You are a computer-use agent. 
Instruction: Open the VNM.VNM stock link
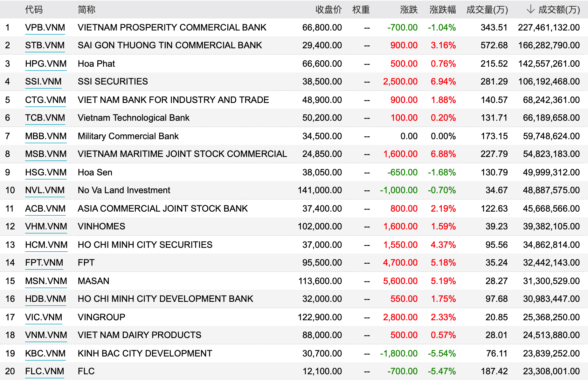(46, 335)
